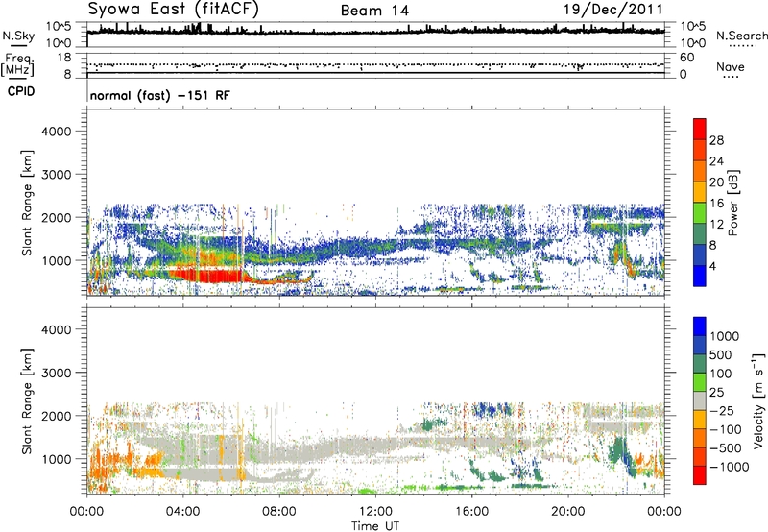Click the gray Velocity swatch between 25 and -25
The height and width of the screenshot is (532, 768).
pyautogui.click(x=700, y=400)
